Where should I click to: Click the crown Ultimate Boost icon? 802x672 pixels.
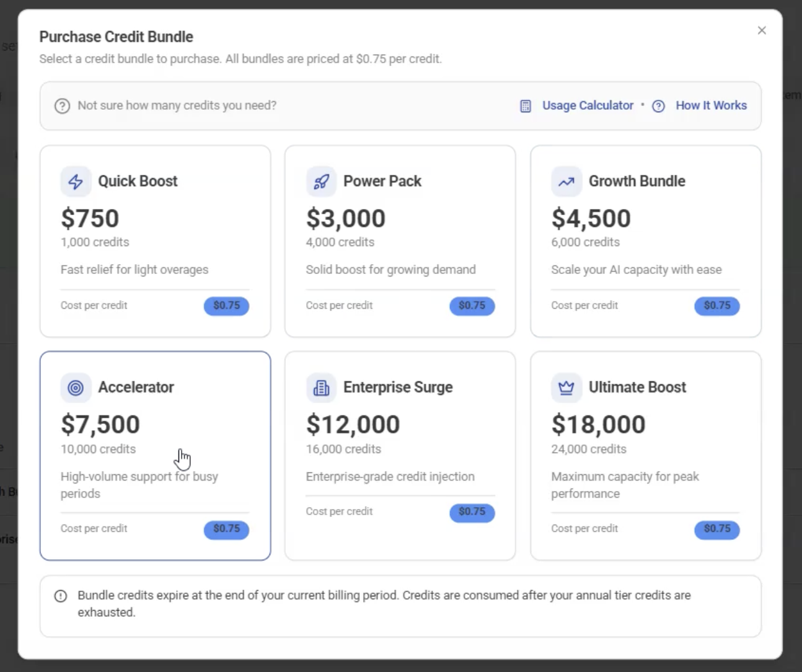tap(566, 388)
